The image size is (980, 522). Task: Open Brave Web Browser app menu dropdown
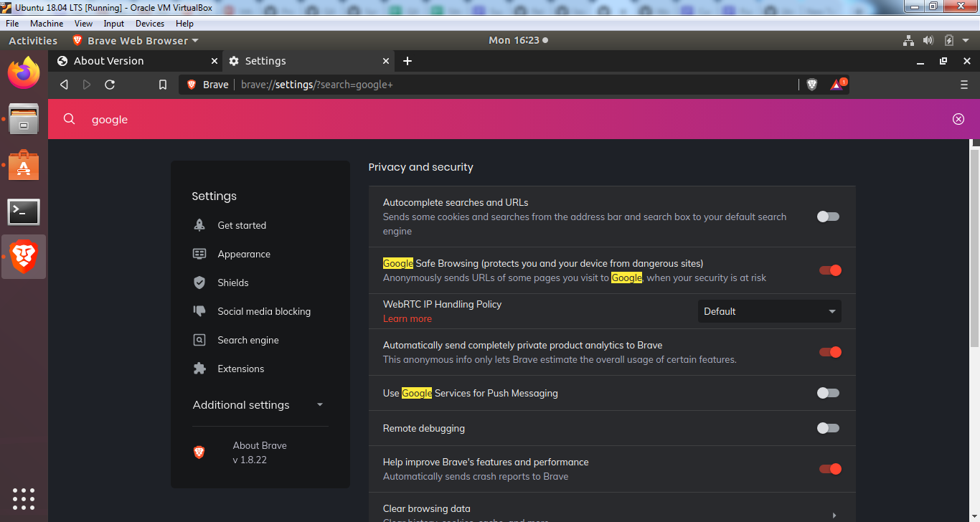(136, 41)
